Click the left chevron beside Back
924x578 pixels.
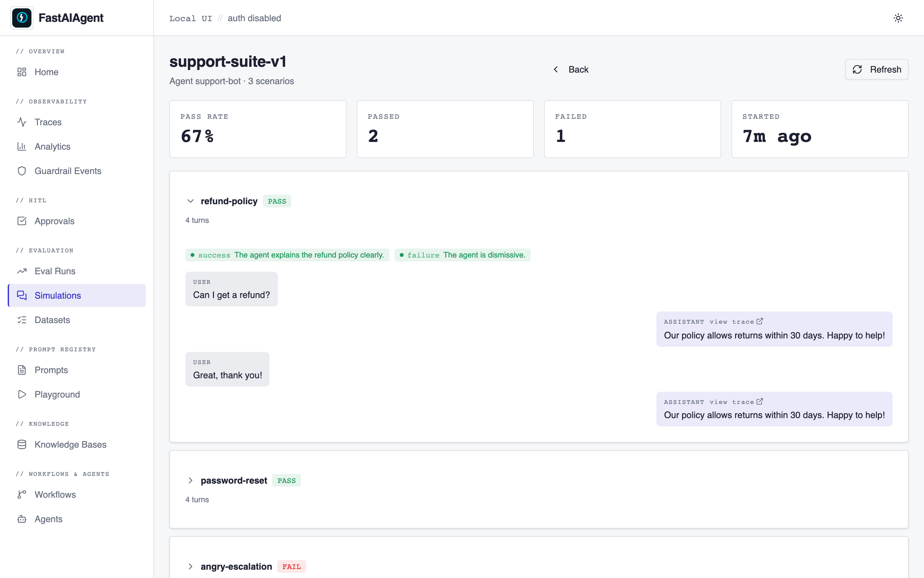click(556, 69)
